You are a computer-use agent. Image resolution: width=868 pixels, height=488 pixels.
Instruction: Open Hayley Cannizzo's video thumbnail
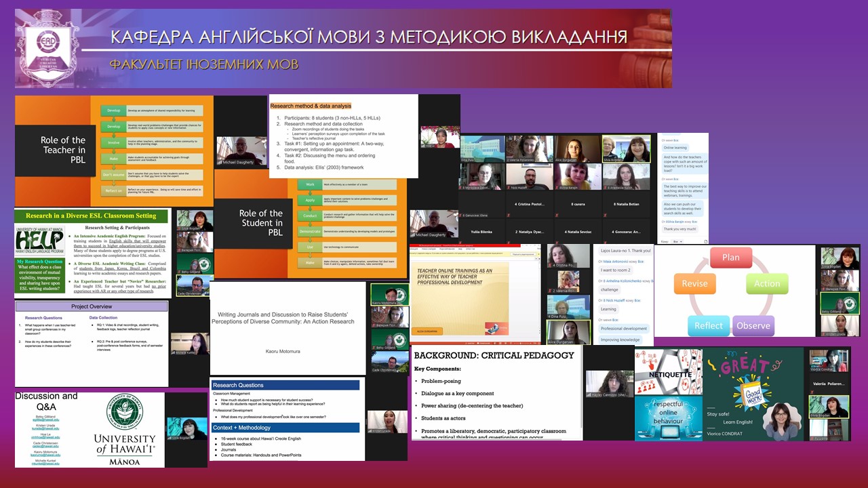click(610, 384)
